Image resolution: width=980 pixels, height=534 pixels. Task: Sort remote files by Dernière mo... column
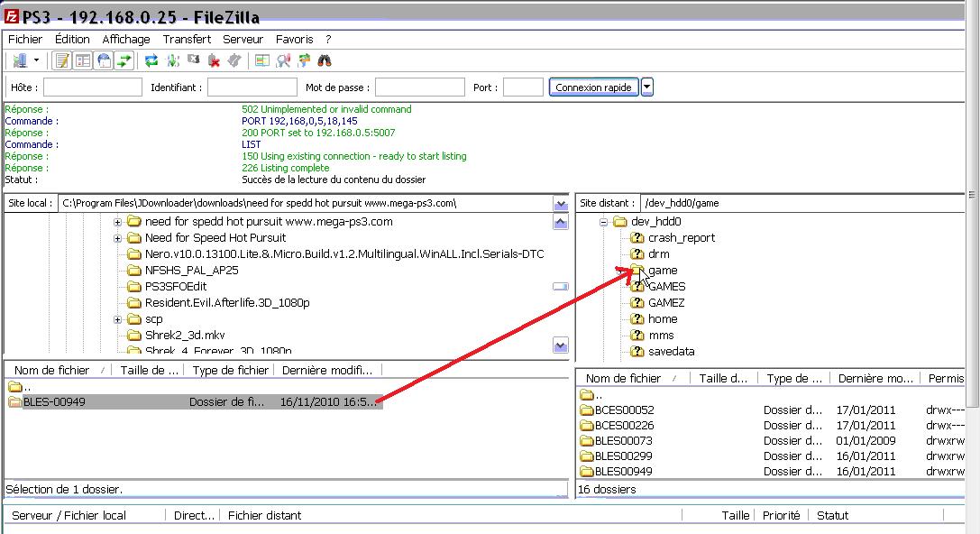coord(875,378)
